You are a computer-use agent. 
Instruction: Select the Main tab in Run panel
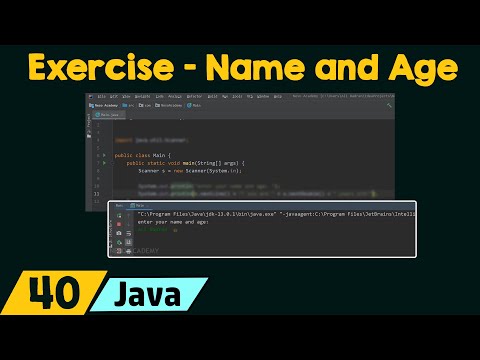pos(138,206)
